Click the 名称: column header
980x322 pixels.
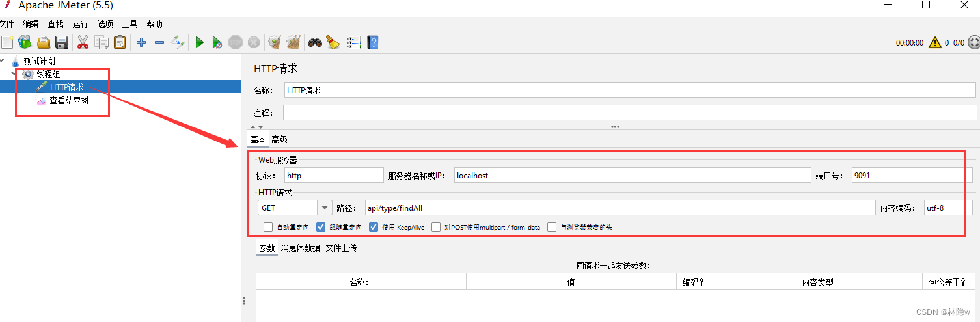(361, 282)
